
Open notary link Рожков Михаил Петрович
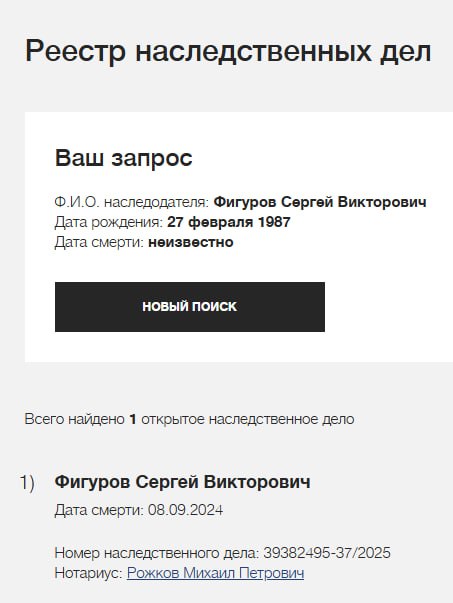[x=215, y=573]
